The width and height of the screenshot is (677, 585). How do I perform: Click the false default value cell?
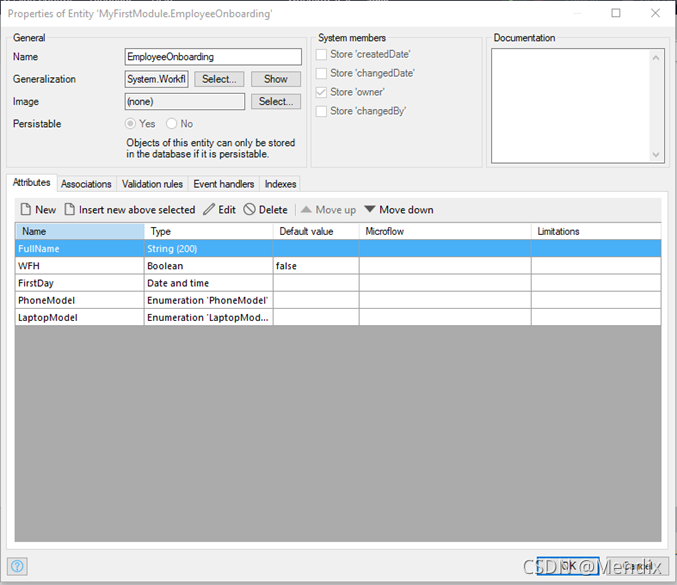(x=316, y=266)
